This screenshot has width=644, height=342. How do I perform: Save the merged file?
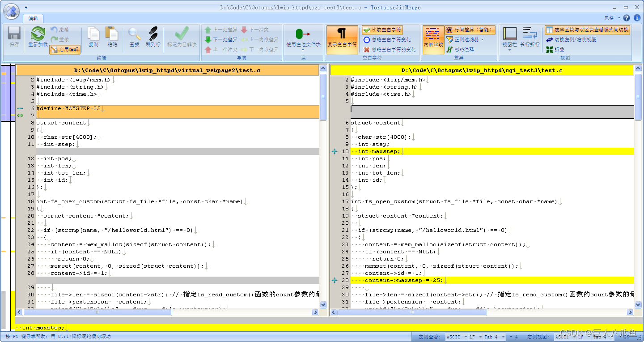pos(14,37)
